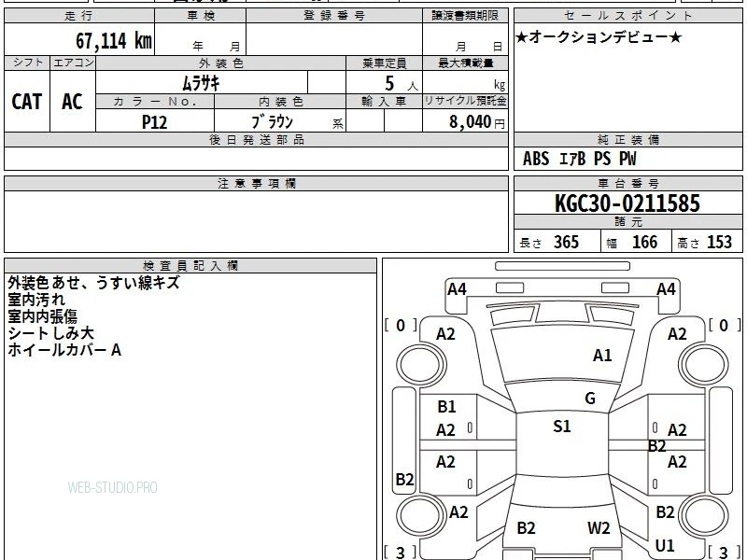Click the interior color ブラウン

(x=272, y=122)
